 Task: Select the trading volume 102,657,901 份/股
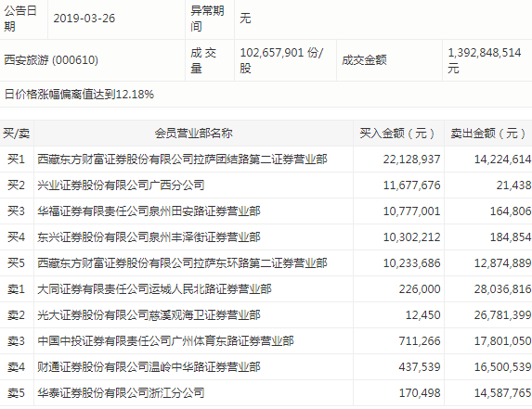click(x=281, y=60)
